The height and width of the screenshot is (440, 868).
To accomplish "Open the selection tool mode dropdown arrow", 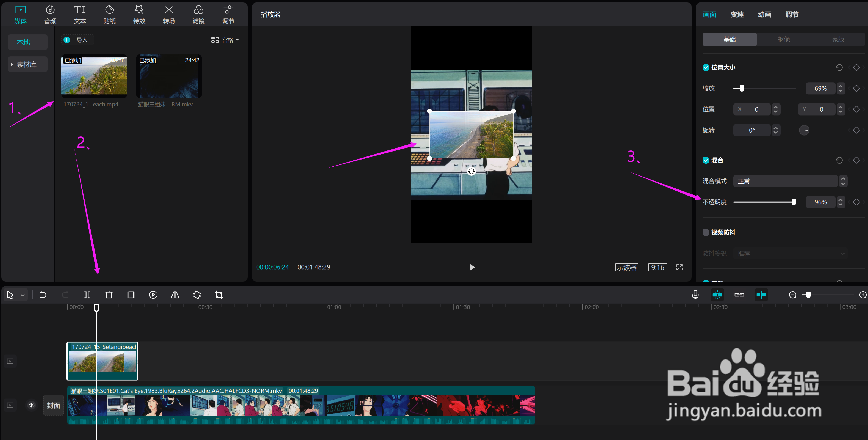I will coord(23,295).
